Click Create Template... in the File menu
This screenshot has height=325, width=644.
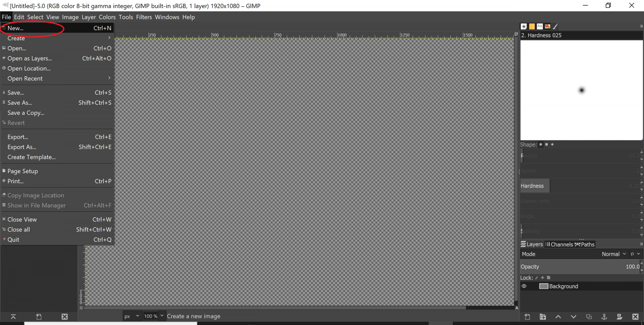31,157
